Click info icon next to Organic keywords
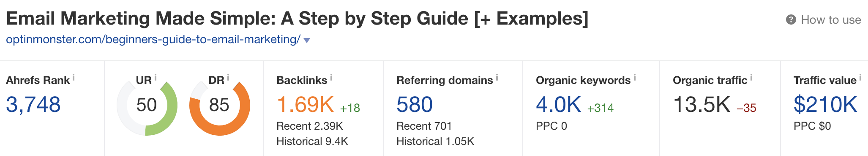 tap(635, 77)
